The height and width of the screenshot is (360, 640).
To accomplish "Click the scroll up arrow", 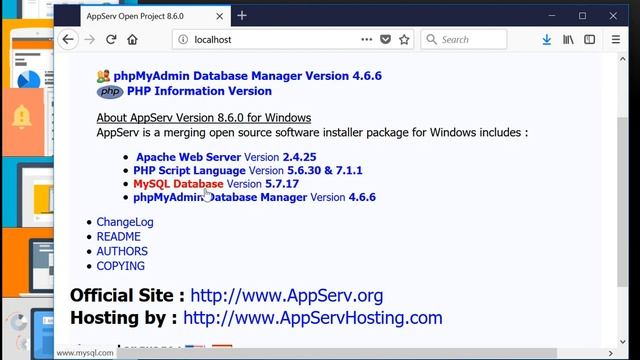I will 622,59.
